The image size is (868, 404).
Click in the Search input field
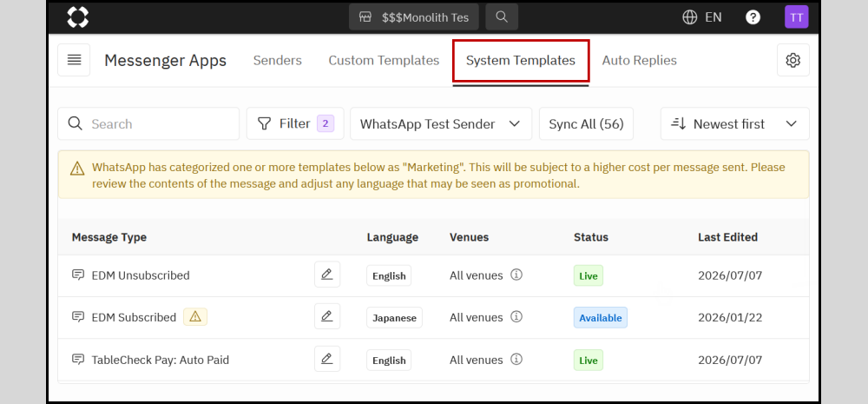point(149,123)
